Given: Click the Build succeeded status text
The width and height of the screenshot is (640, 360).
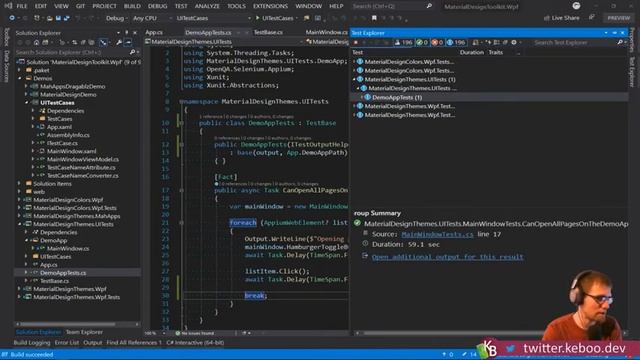Looking at the screenshot, I should 32,355.
